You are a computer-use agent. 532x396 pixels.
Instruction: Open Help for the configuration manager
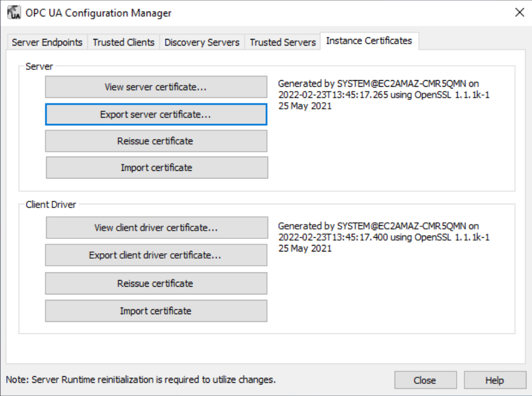coord(495,380)
